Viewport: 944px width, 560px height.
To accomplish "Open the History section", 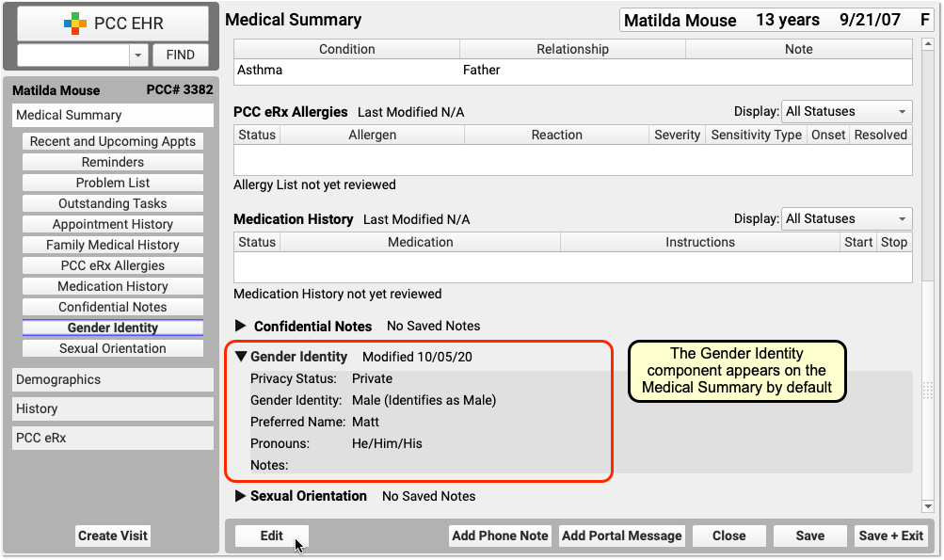I will click(113, 408).
